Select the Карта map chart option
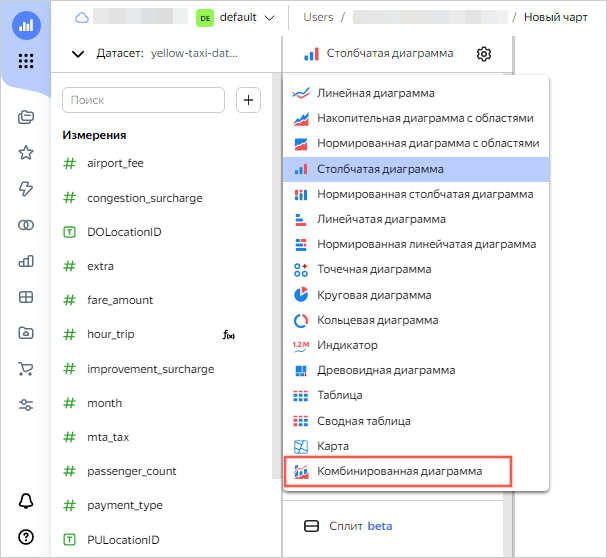Image resolution: width=607 pixels, height=558 pixels. (332, 446)
